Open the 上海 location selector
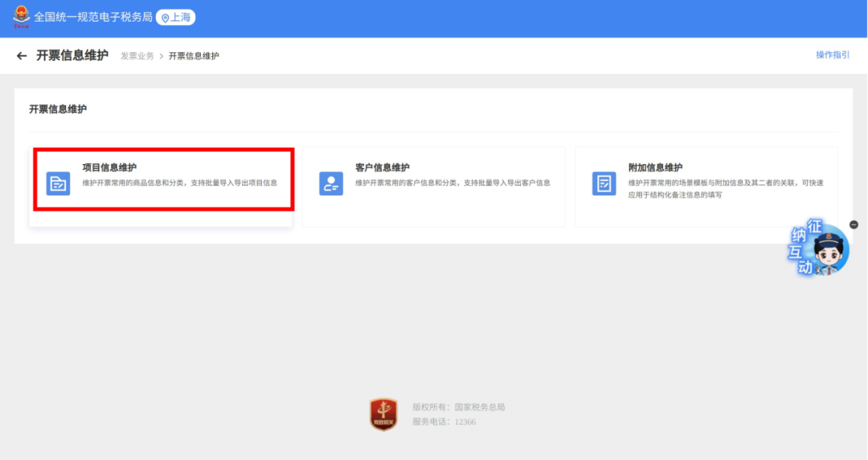The height and width of the screenshot is (460, 868). click(x=175, y=18)
